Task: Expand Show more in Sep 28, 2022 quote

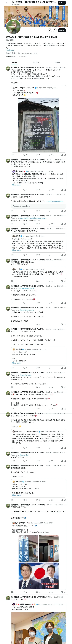Action: 16,363
